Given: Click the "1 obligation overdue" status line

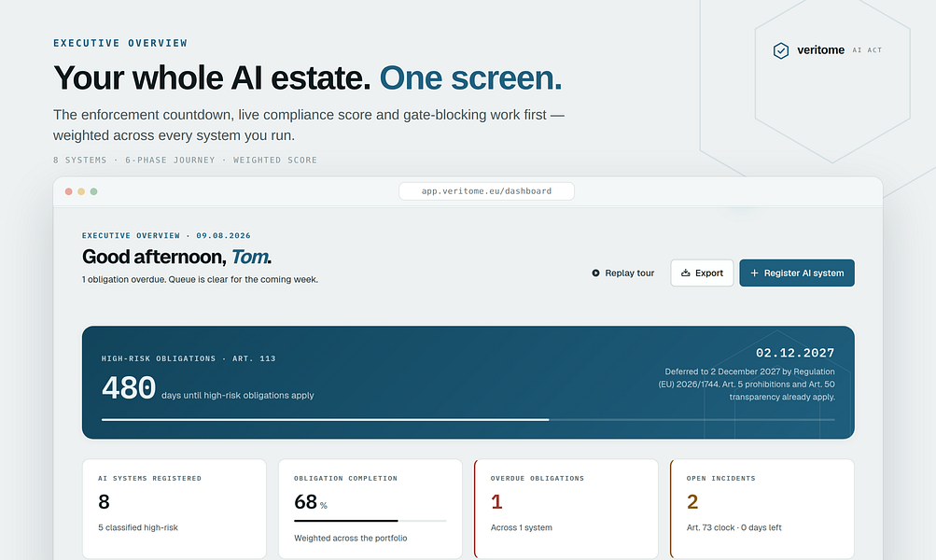Looking at the screenshot, I should pyautogui.click(x=200, y=279).
